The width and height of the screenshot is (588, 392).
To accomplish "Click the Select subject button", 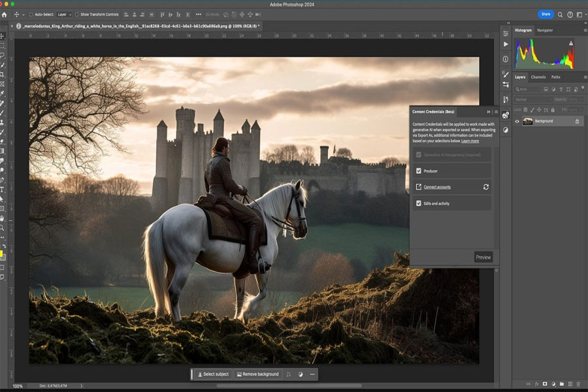I will 213,374.
